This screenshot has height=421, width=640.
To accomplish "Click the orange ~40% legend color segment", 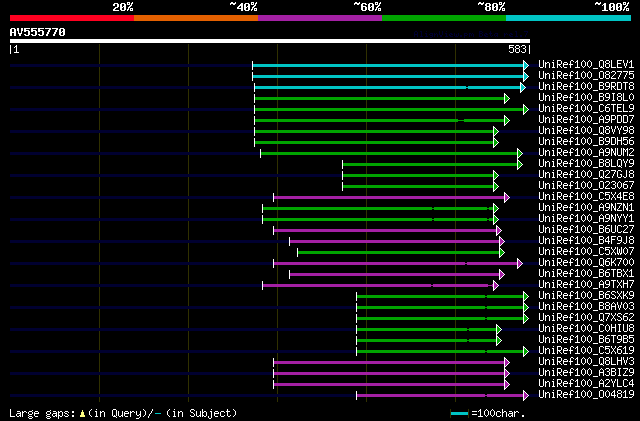I will 196,18.
